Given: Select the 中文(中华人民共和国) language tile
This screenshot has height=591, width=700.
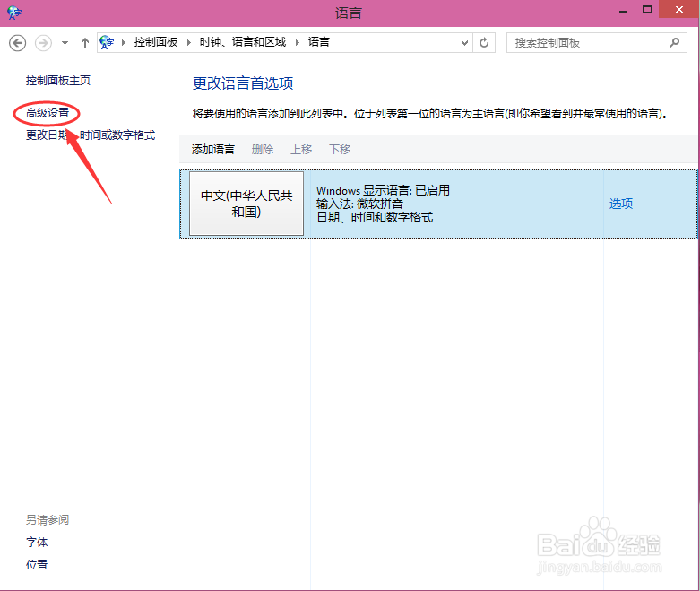Looking at the screenshot, I should tap(246, 204).
